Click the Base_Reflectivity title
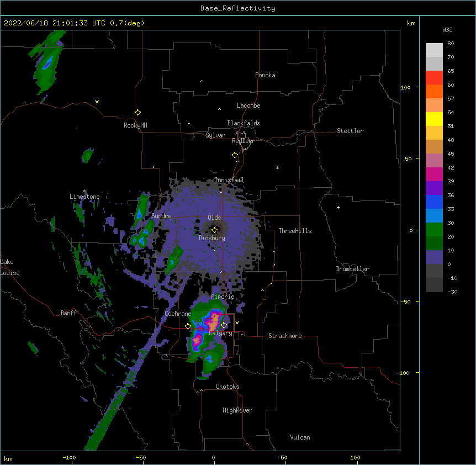 pos(238,8)
